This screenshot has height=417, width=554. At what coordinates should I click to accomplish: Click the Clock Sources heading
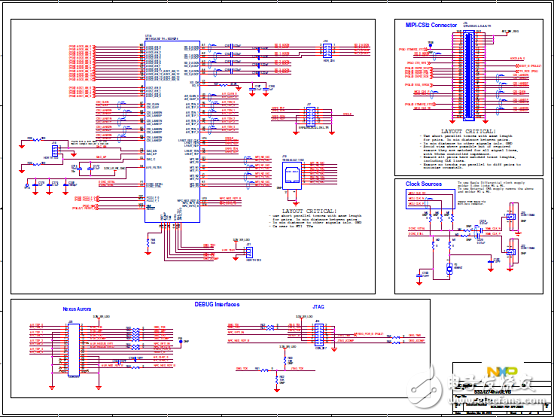click(424, 184)
